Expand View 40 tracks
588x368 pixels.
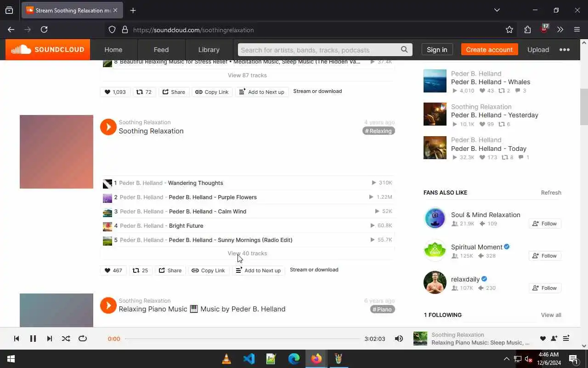coord(247,253)
